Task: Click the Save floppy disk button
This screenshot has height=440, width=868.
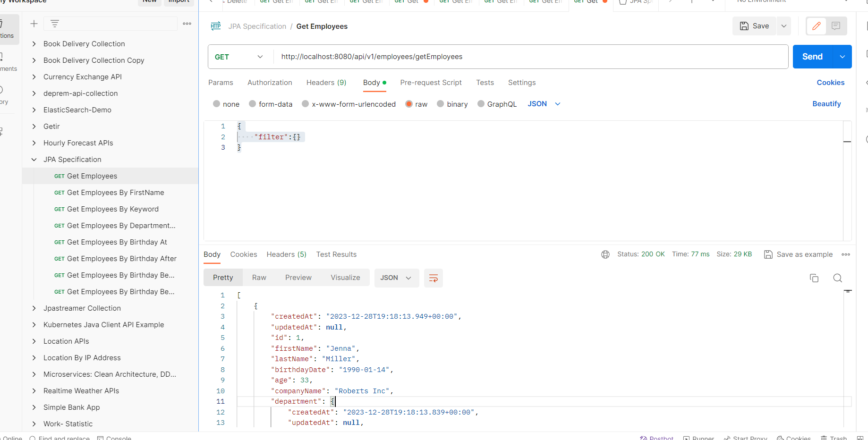Action: [x=754, y=26]
